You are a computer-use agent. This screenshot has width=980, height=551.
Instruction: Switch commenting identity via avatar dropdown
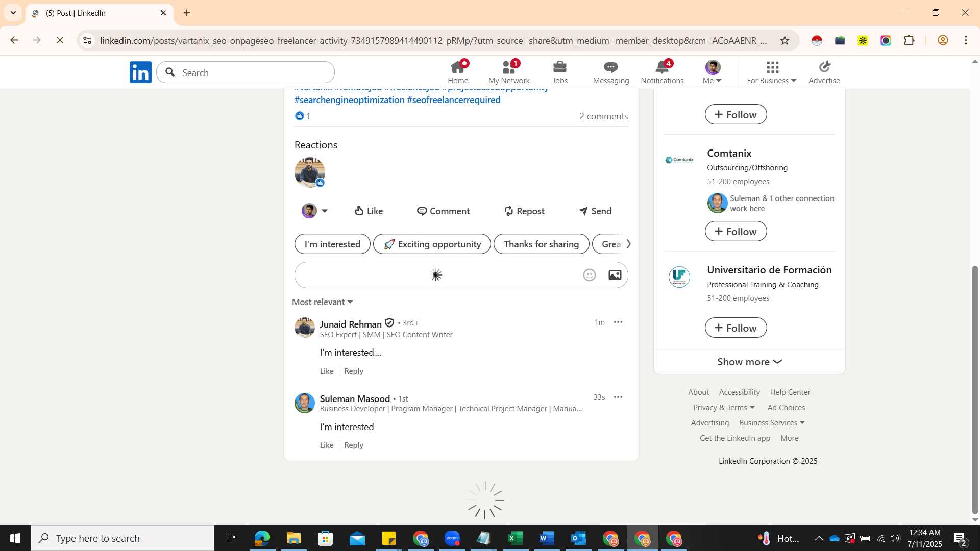coord(314,211)
